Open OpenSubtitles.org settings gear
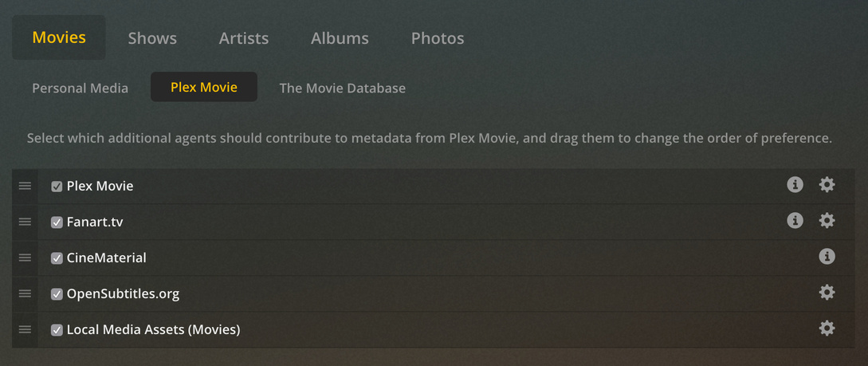Screen dimensions: 868x366 (827, 293)
